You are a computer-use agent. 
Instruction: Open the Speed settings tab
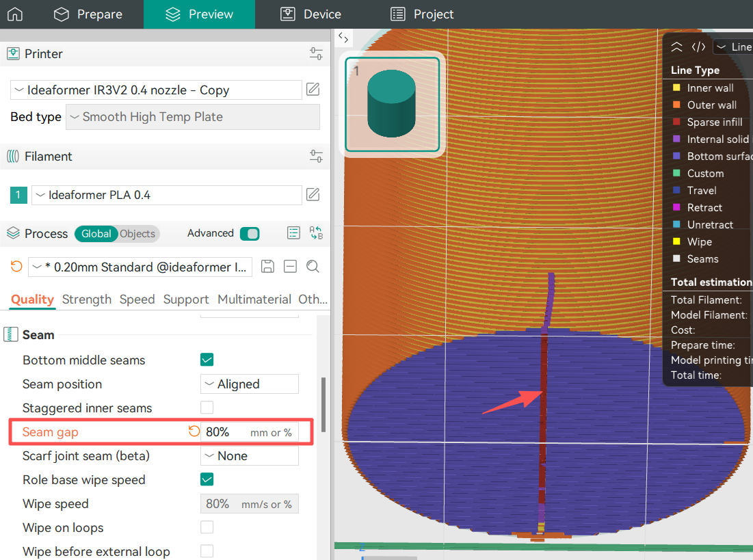pos(137,299)
